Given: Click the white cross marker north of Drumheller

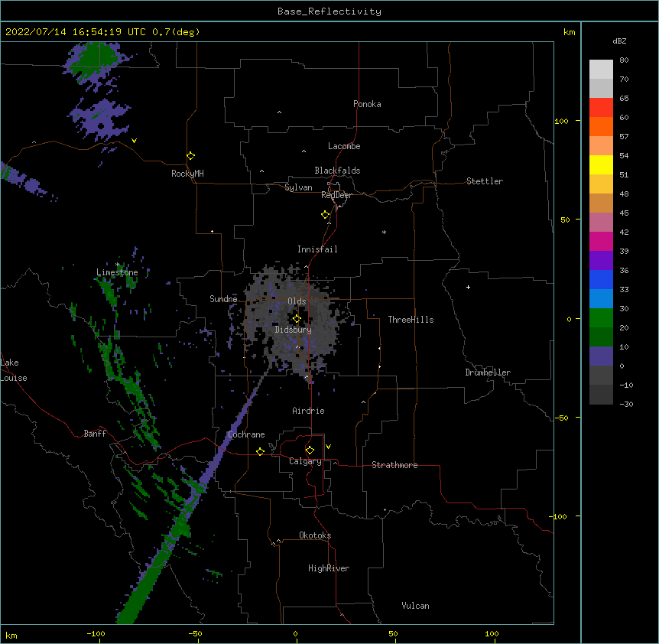Looking at the screenshot, I should (x=468, y=287).
